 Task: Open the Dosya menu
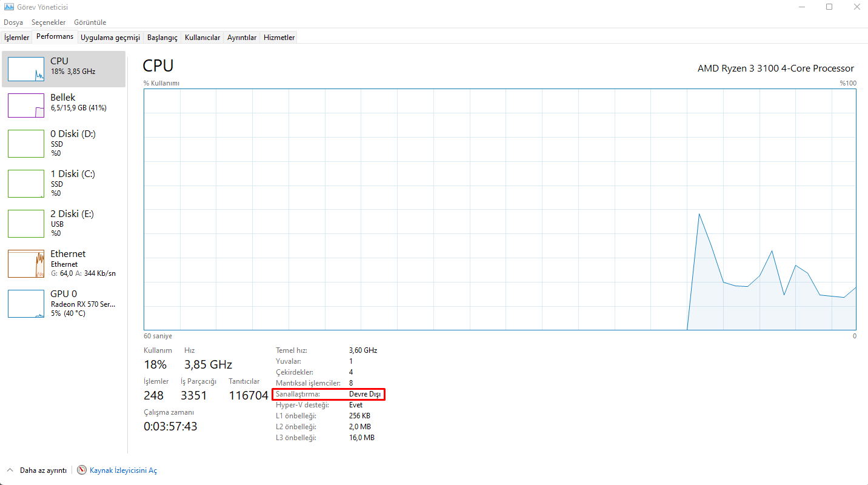13,22
